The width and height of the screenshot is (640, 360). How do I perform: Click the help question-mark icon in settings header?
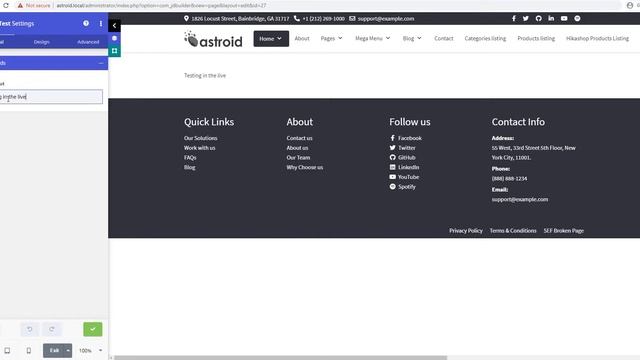pyautogui.click(x=86, y=24)
